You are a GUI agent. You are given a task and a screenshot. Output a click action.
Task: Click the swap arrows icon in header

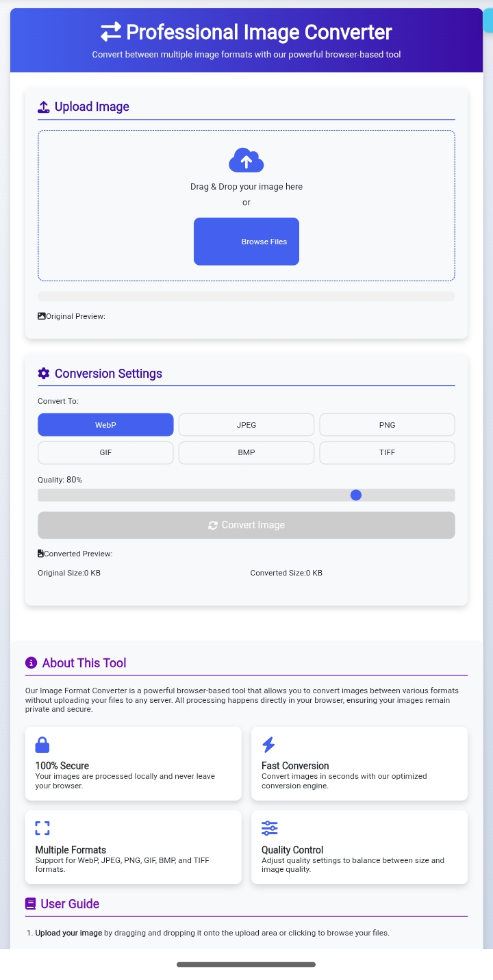111,32
